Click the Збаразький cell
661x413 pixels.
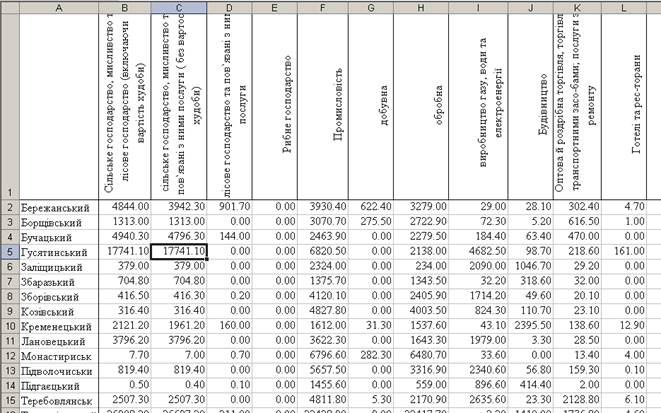tap(59, 282)
